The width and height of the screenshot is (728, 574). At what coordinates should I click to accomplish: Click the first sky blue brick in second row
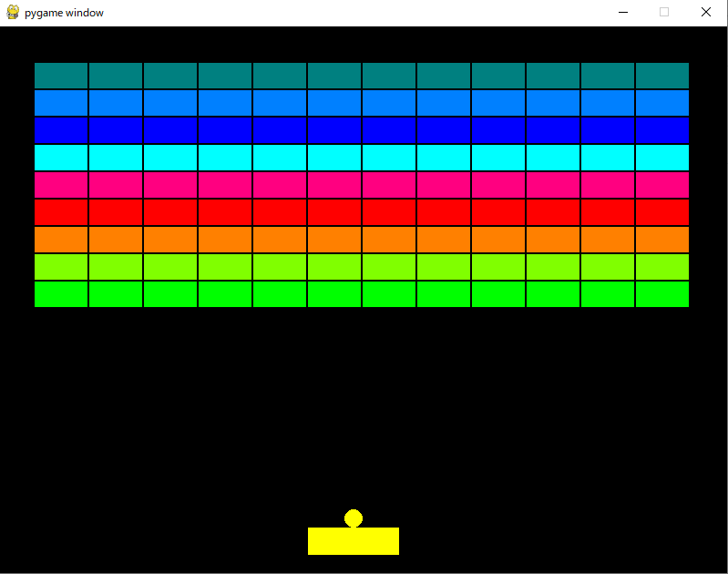pos(61,103)
